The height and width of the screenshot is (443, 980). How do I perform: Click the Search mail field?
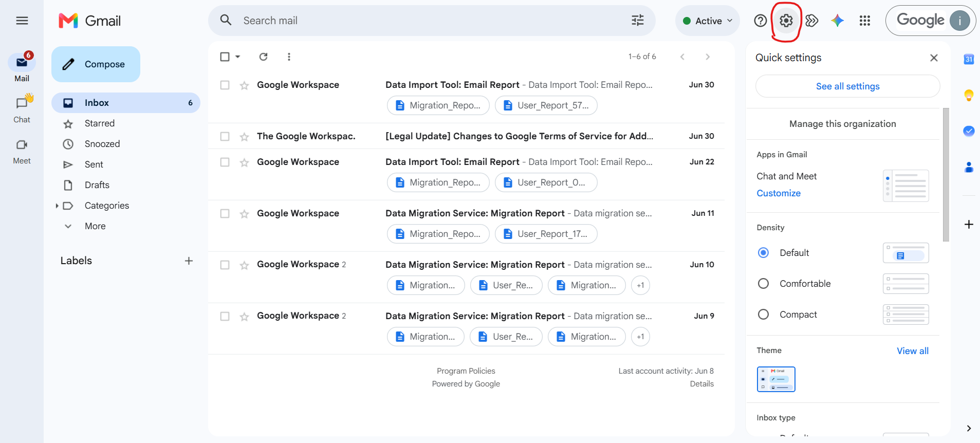click(x=432, y=21)
